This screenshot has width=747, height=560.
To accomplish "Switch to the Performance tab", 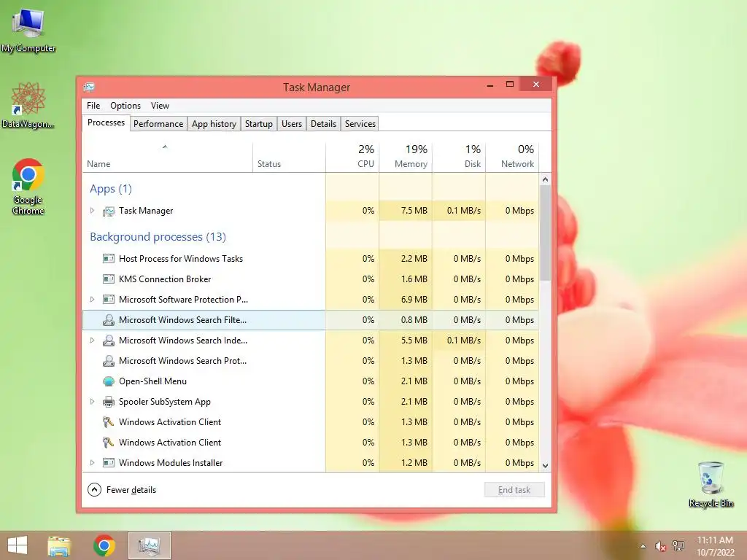I will [x=158, y=124].
